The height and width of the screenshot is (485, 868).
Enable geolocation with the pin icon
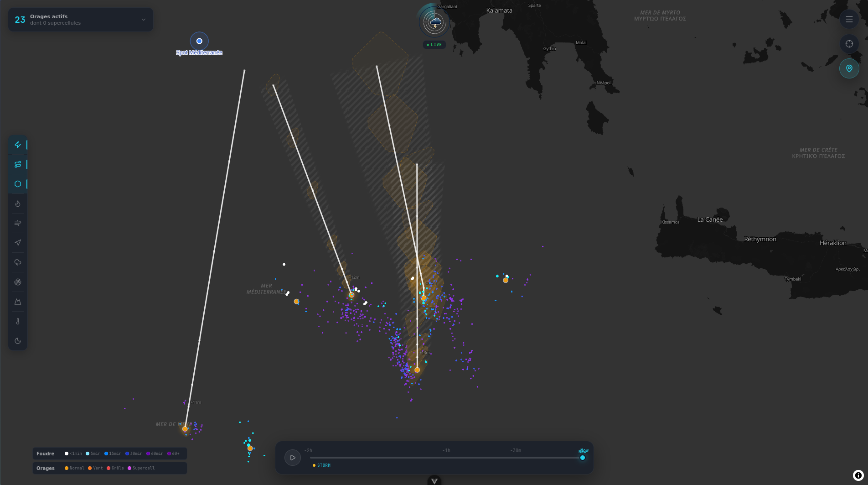pos(849,68)
